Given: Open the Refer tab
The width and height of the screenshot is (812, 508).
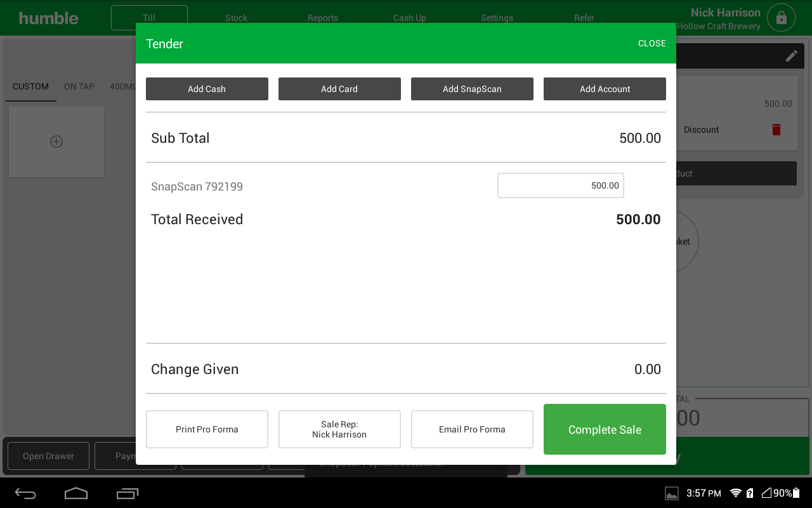Looking at the screenshot, I should point(584,18).
